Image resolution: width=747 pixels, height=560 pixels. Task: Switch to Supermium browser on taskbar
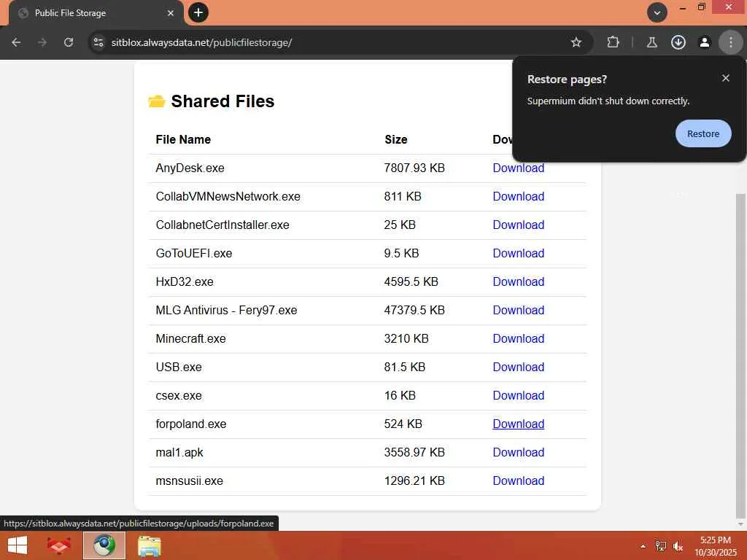pyautogui.click(x=104, y=545)
